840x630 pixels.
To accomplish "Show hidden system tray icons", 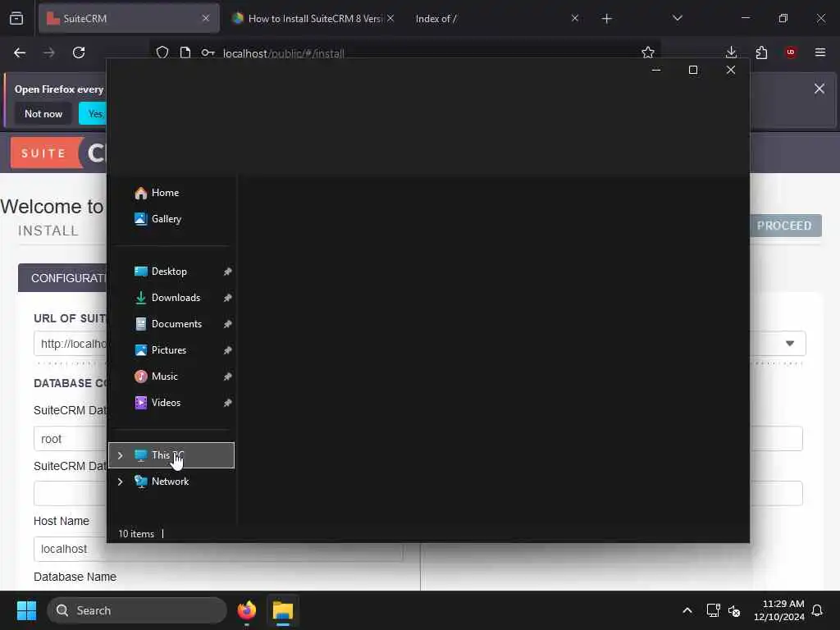I will (x=687, y=610).
